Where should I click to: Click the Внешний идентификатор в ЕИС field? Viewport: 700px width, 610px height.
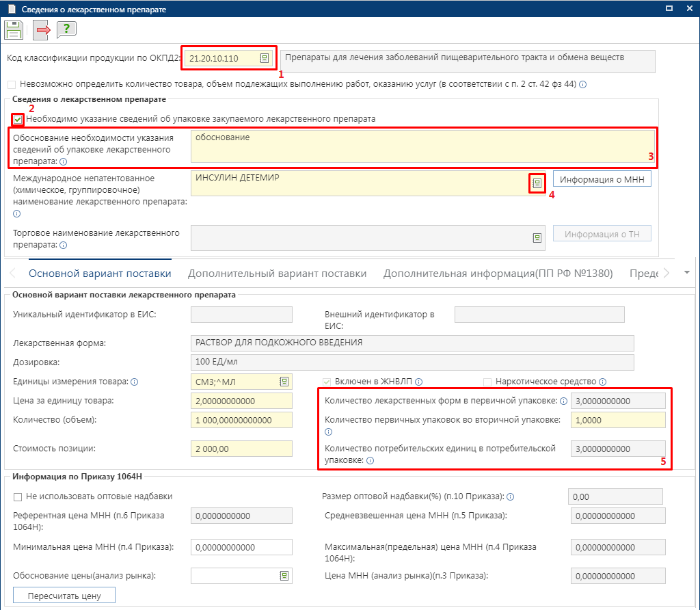coord(539,315)
